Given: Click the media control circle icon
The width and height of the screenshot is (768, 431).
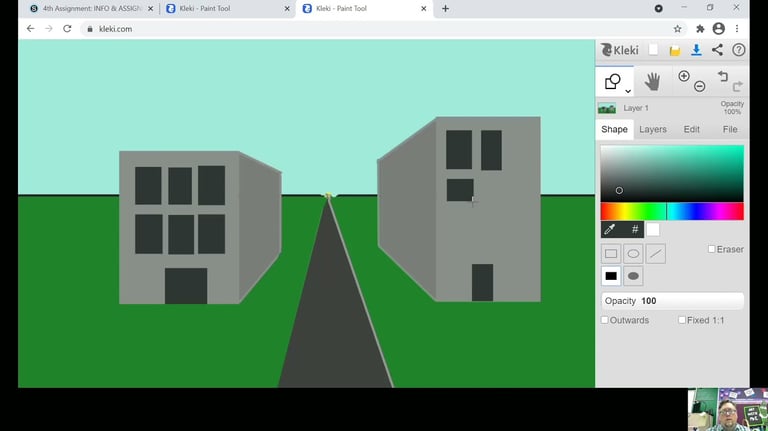Looking at the screenshot, I should [659, 8].
